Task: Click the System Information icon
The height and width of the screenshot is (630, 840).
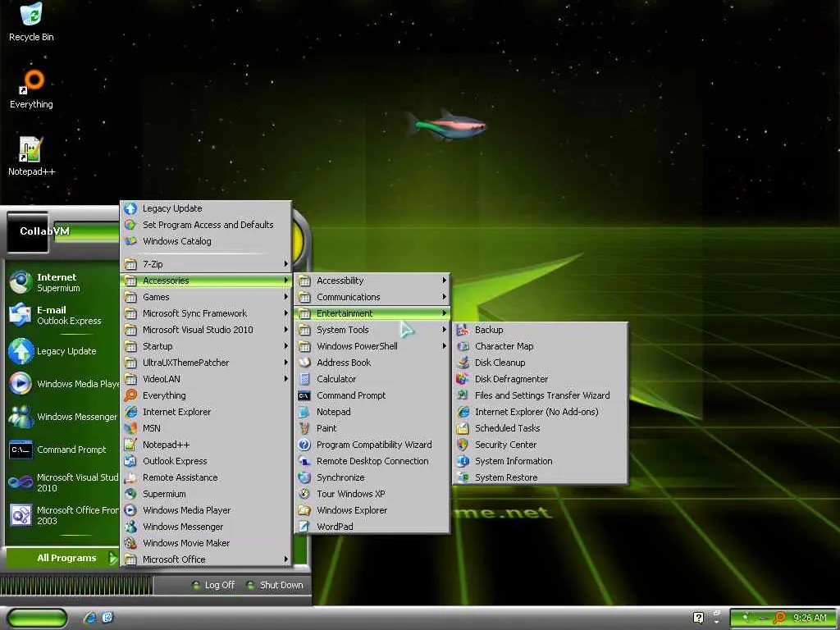Action: [x=463, y=461]
